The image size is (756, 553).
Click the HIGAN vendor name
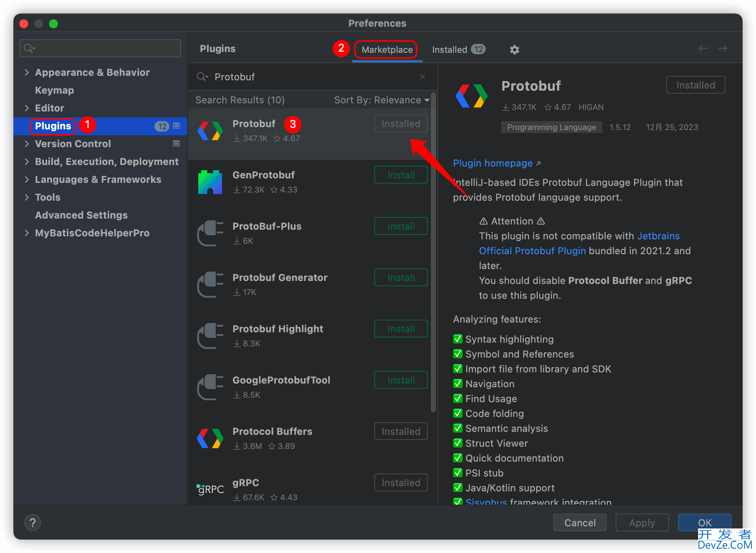591,107
